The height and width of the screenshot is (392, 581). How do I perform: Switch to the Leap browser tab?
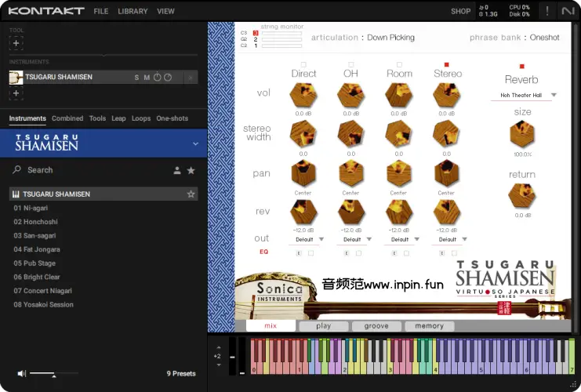pos(118,118)
